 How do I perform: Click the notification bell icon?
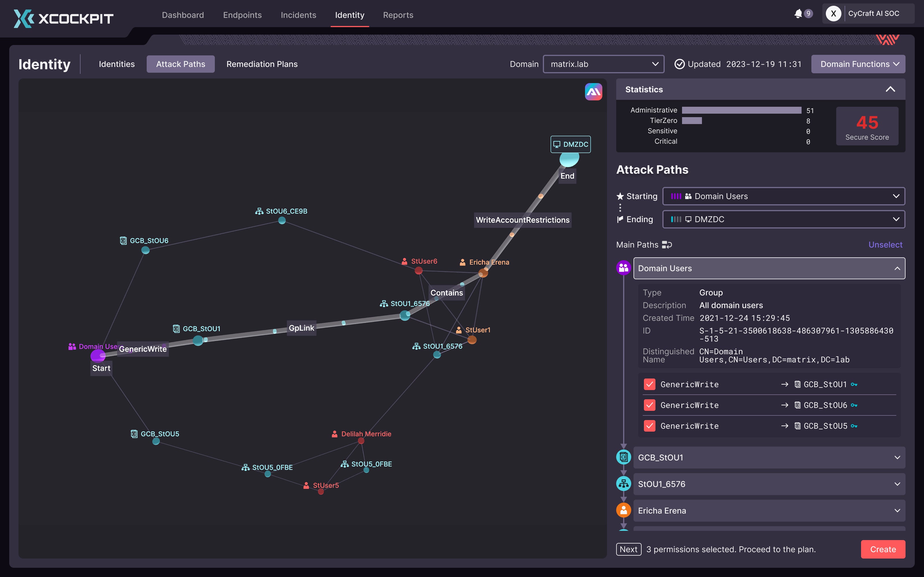pyautogui.click(x=798, y=14)
